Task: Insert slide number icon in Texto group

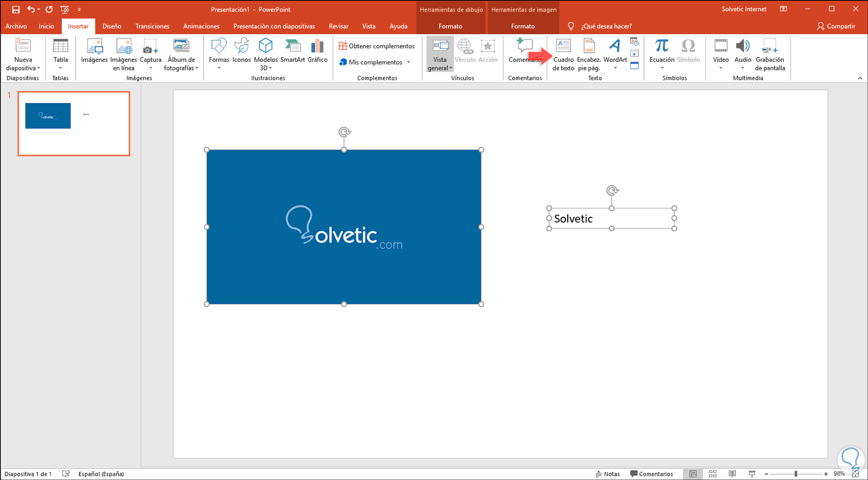Action: pos(634,53)
